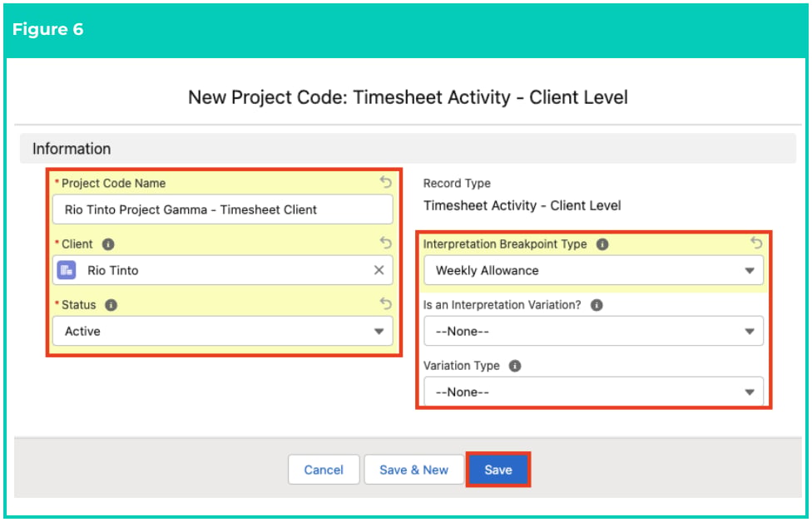
Task: Show help info for Variation Type
Action: 515,366
